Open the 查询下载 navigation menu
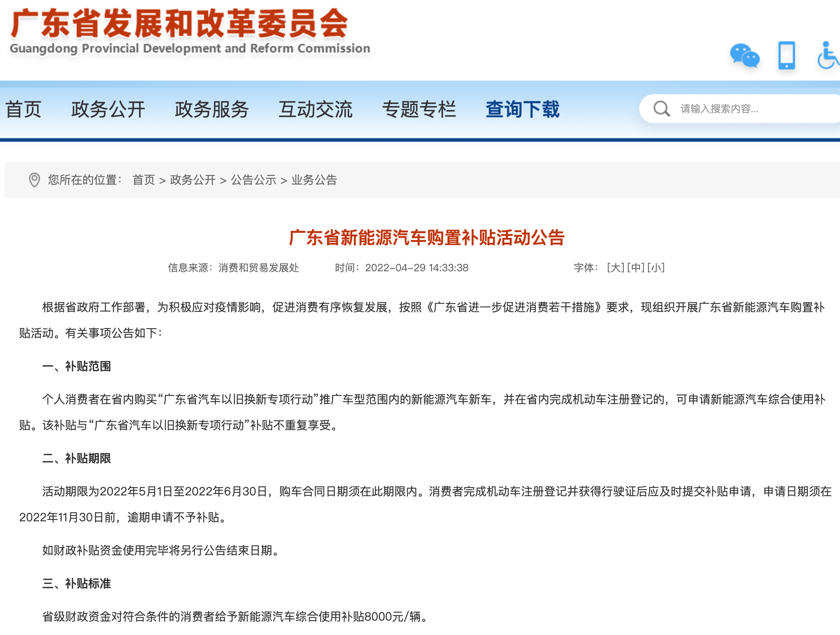This screenshot has width=840, height=635. click(523, 109)
